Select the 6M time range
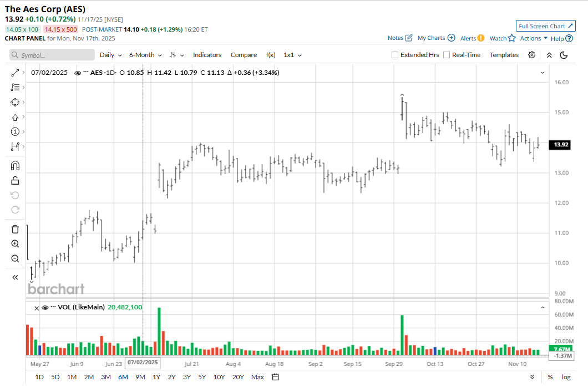The height and width of the screenshot is (392, 588). 123,377
